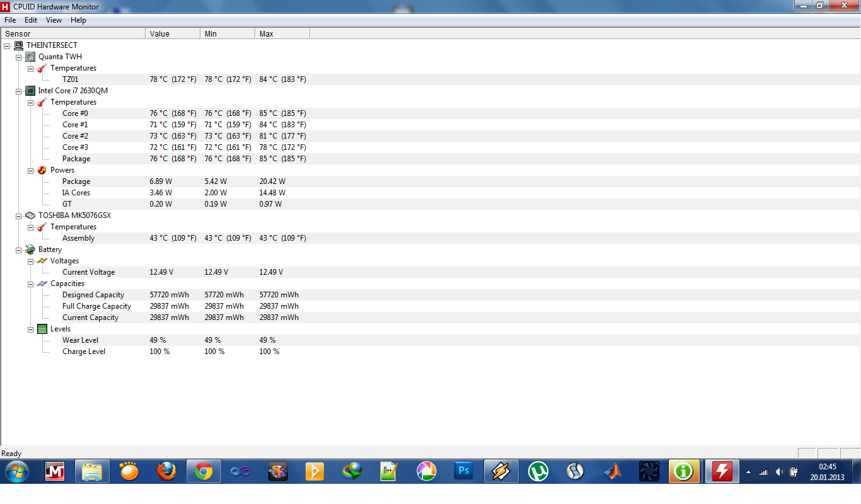This screenshot has width=861, height=504.
Task: Show hidden system tray icons
Action: coord(748,472)
